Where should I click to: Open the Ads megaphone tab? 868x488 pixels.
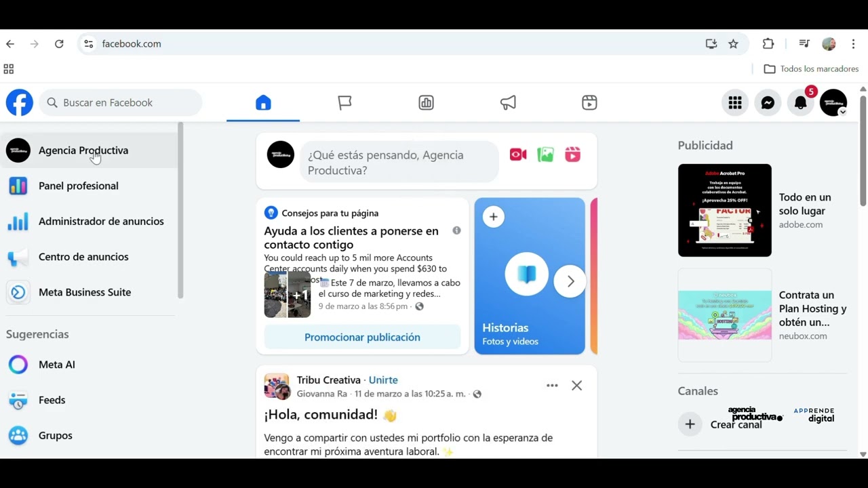(508, 103)
